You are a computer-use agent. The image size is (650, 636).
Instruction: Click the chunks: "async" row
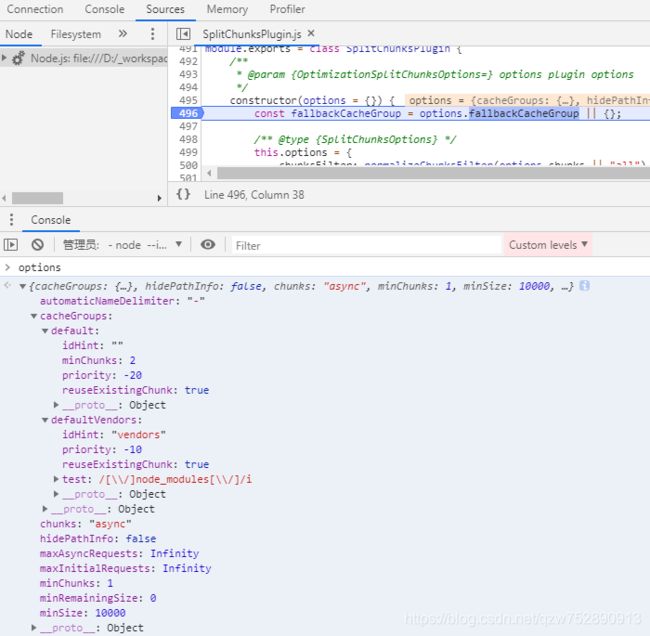[86, 524]
